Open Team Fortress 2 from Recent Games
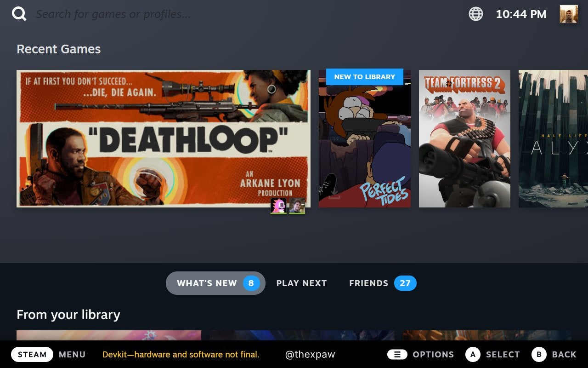This screenshot has width=588, height=368. (x=464, y=138)
